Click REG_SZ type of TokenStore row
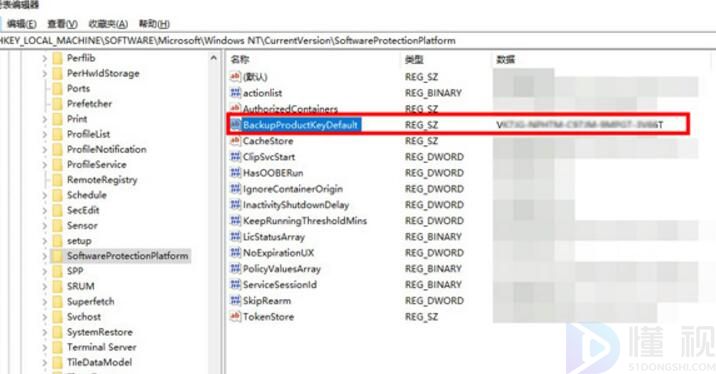 click(421, 316)
